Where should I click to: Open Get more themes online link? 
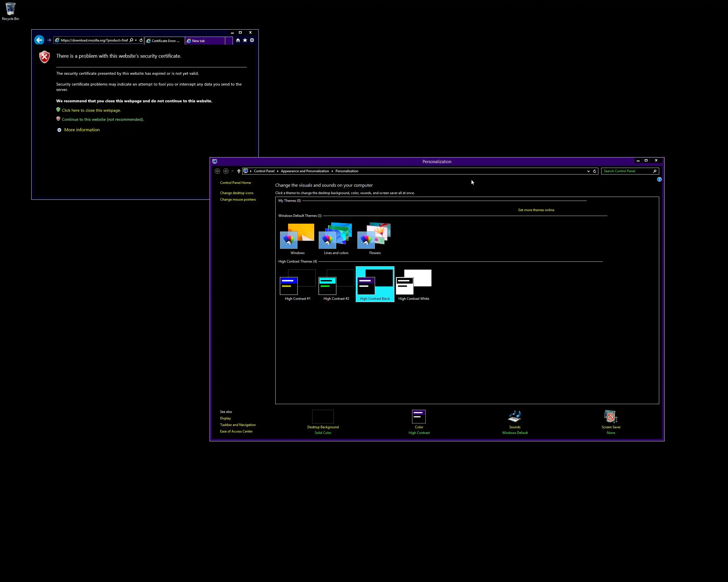(x=536, y=210)
